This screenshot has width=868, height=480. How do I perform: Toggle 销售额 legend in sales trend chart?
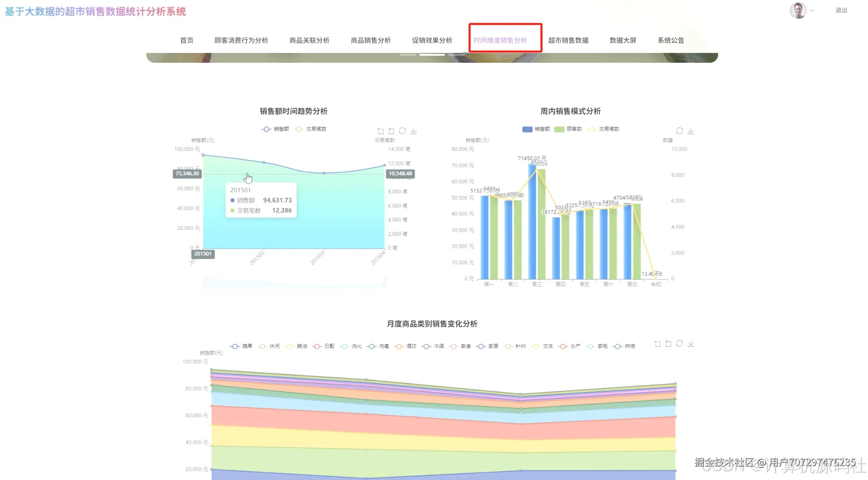[x=275, y=129]
